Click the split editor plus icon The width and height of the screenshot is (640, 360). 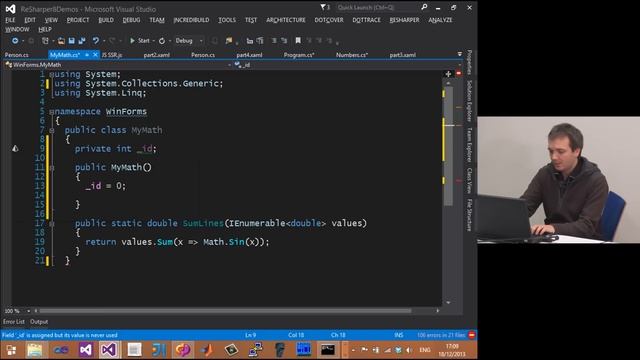pyautogui.click(x=448, y=74)
